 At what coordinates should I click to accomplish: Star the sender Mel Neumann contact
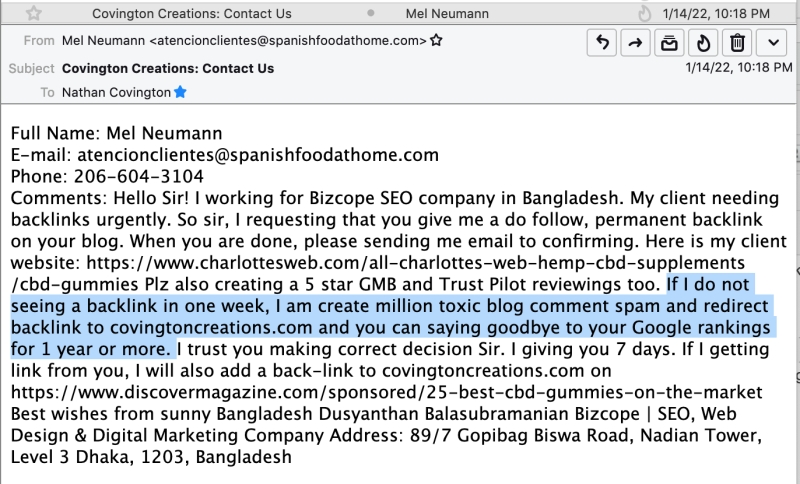(436, 40)
